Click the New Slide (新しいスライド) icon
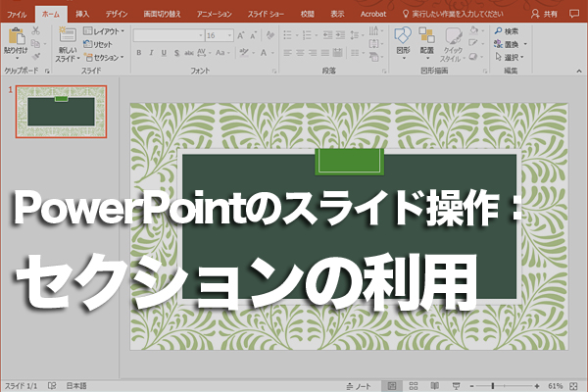This screenshot has height=392, width=588. pos(67,35)
